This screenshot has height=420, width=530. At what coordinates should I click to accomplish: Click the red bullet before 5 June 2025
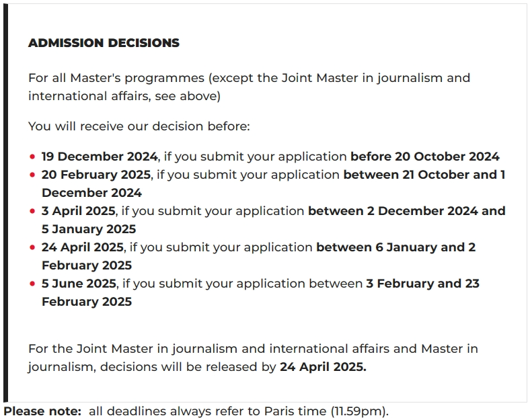pyautogui.click(x=32, y=284)
